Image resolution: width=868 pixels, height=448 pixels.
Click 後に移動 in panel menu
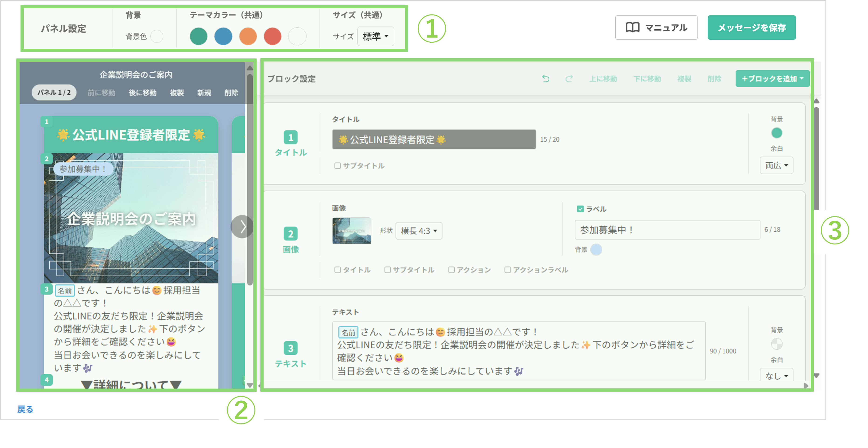(x=143, y=93)
